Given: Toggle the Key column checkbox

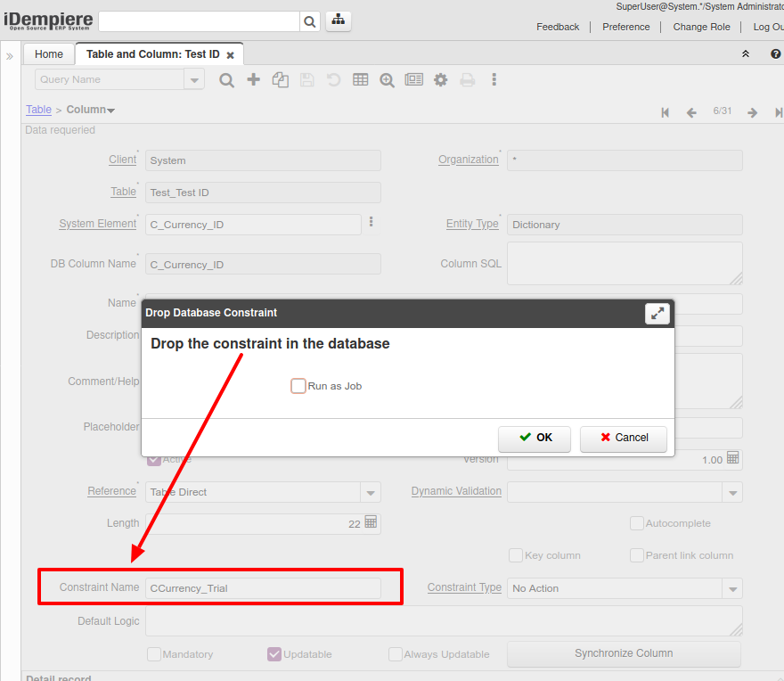Looking at the screenshot, I should coord(516,555).
